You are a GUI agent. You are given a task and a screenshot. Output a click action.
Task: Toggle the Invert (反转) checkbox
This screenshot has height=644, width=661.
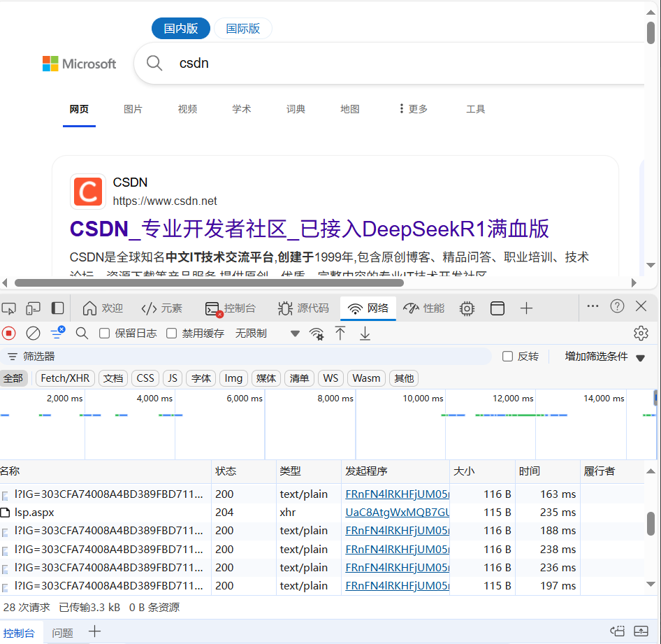507,357
